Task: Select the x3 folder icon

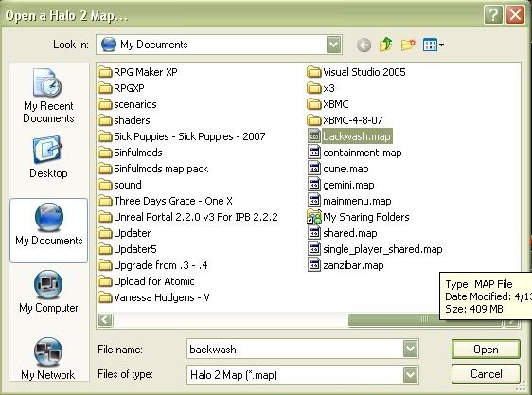Action: click(x=314, y=88)
